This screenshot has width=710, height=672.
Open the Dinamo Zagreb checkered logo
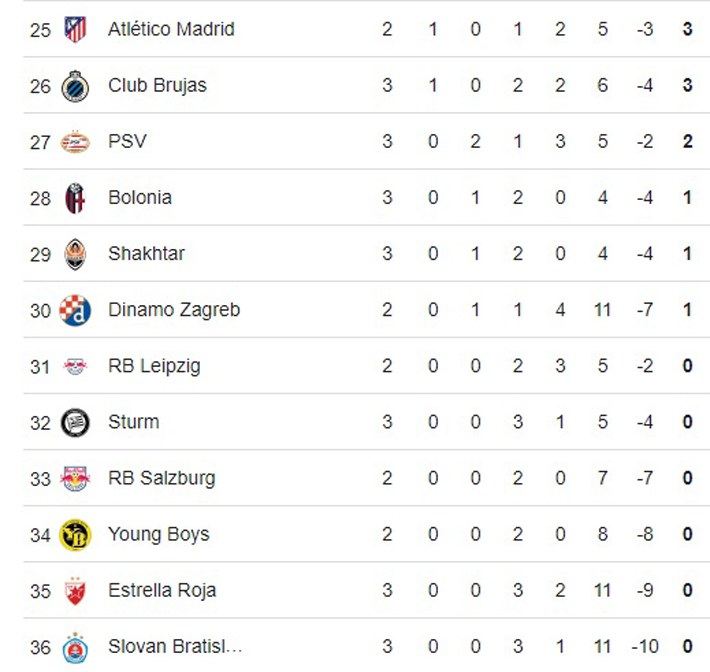75,310
